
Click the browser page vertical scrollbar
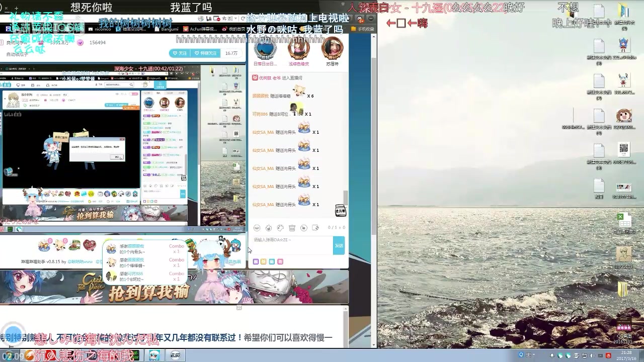[374, 146]
